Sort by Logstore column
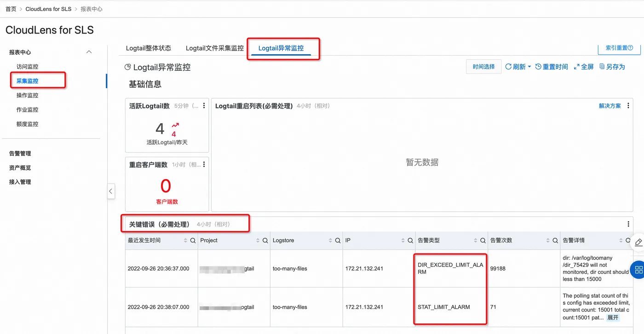Image resolution: width=644 pixels, height=334 pixels. (330, 240)
